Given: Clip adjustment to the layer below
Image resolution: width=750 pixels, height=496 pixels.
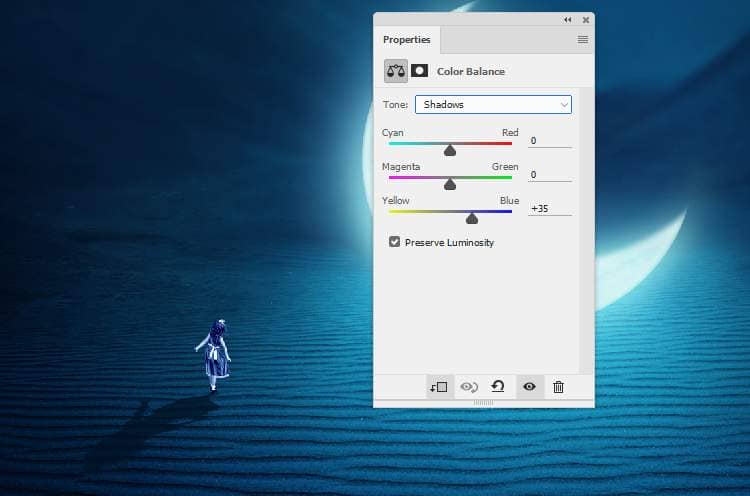Looking at the screenshot, I should 439,386.
